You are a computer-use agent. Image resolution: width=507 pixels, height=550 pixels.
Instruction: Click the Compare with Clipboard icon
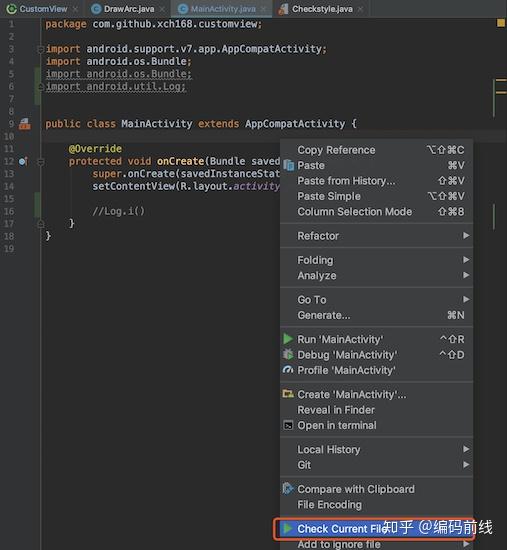(x=288, y=489)
